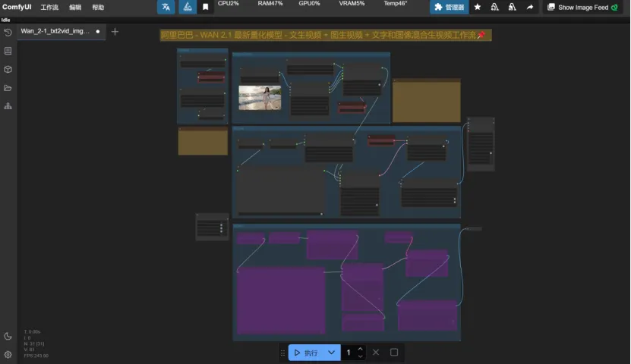Click the VRAM5% usage indicator
This screenshot has width=631, height=364.
tap(352, 4)
